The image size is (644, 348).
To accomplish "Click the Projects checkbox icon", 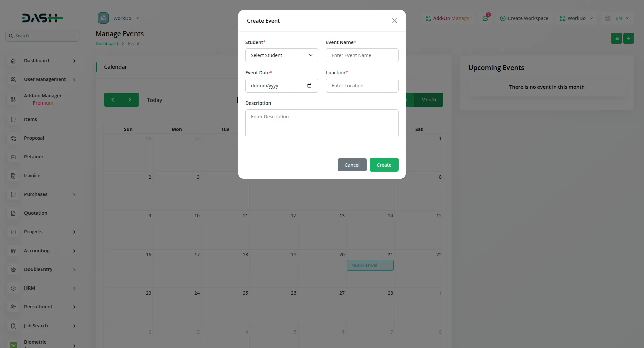I will point(13,232).
